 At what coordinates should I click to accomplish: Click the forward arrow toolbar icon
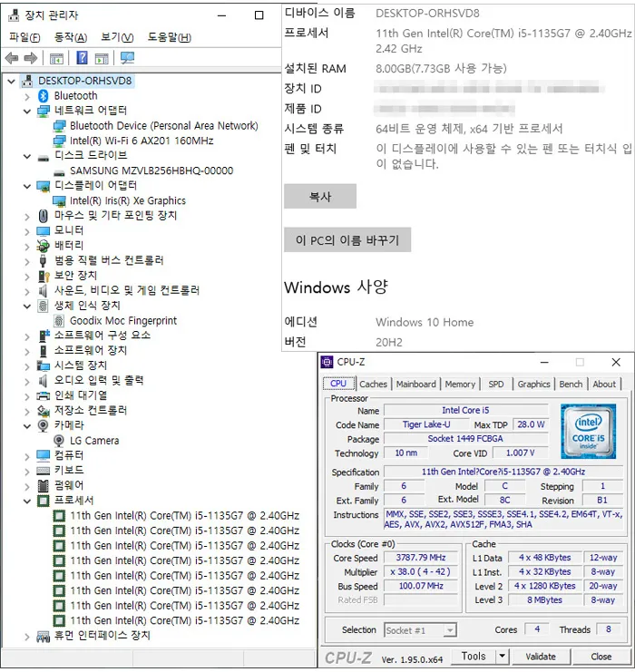coord(31,58)
